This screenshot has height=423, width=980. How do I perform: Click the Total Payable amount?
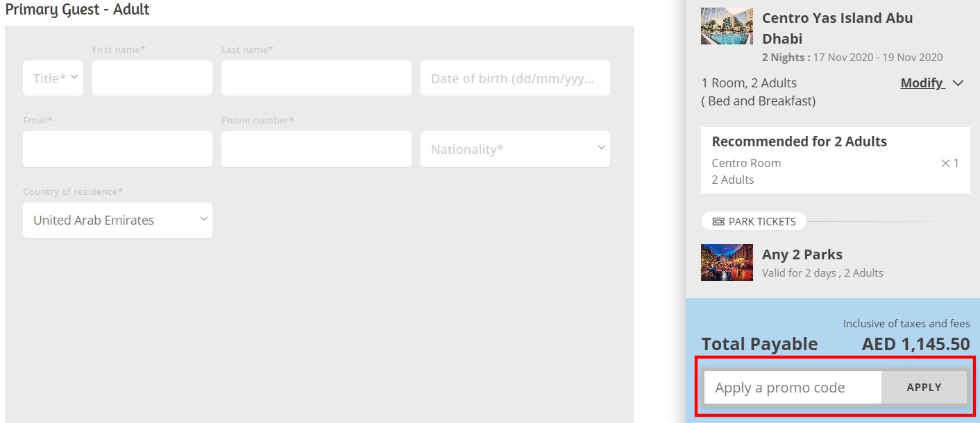tap(915, 344)
